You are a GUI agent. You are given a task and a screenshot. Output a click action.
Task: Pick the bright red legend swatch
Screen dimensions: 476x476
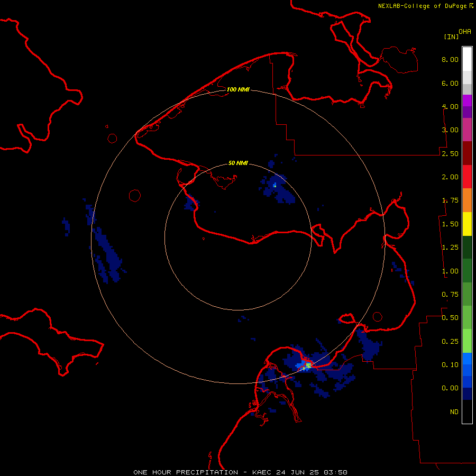click(467, 177)
